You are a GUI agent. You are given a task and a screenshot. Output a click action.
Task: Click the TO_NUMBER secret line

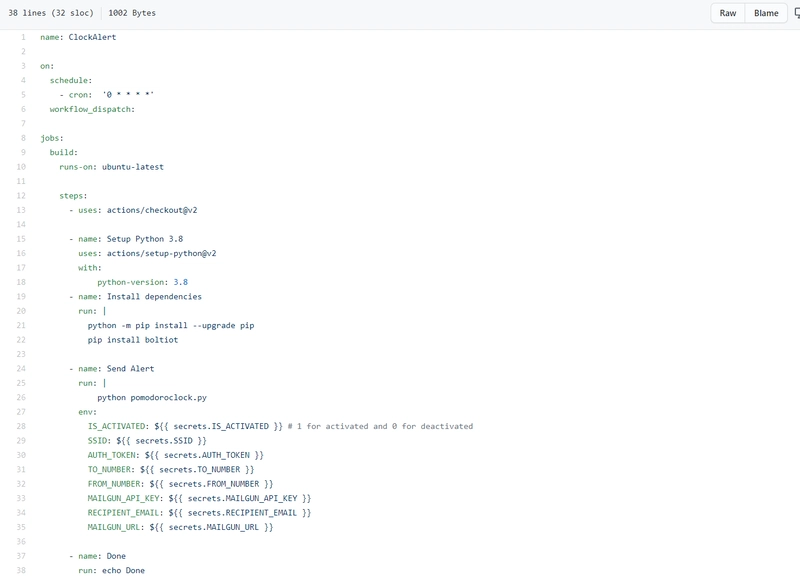(171, 469)
